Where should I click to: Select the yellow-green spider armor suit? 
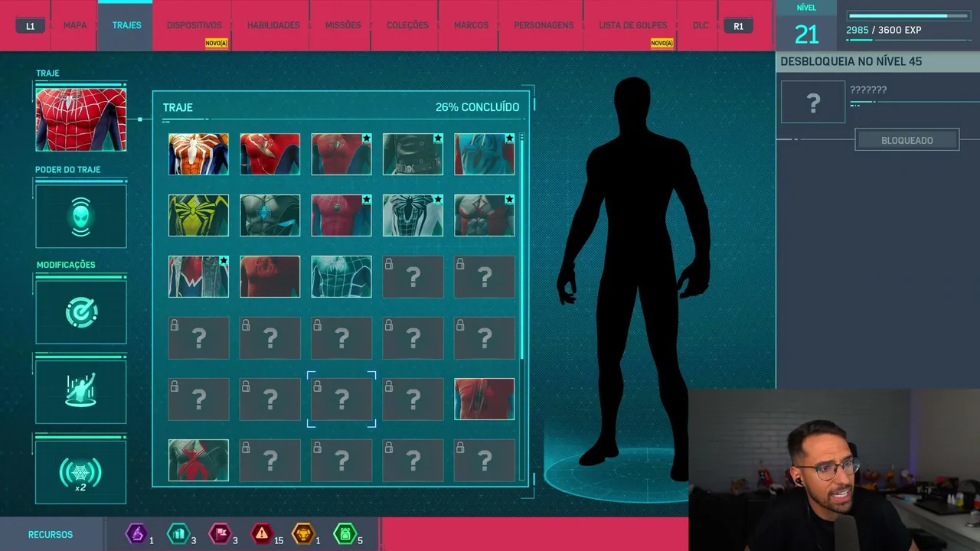pos(198,215)
